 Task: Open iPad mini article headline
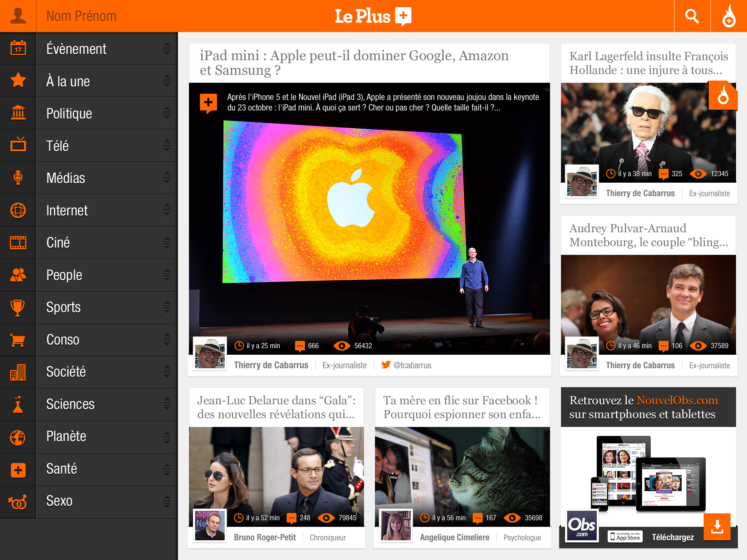coord(354,63)
